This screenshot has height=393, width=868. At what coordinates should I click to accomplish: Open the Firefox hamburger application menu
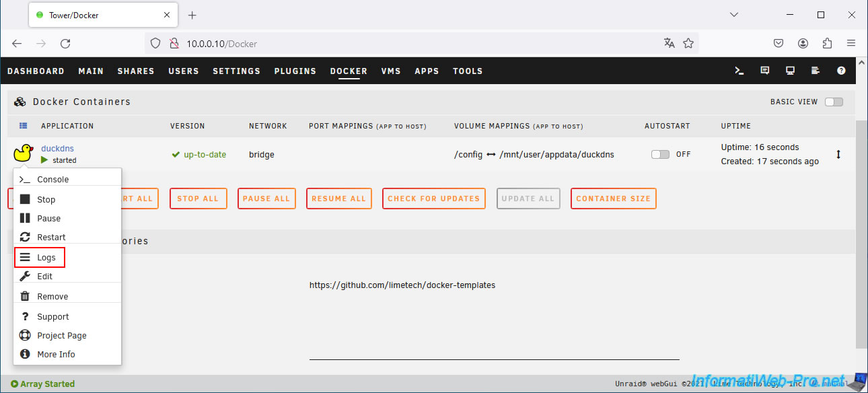(851, 43)
